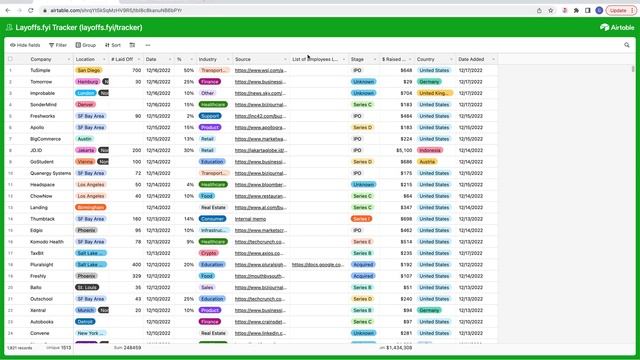Click the TuSimple company cell
The width and height of the screenshot is (640, 360).
(x=51, y=70)
